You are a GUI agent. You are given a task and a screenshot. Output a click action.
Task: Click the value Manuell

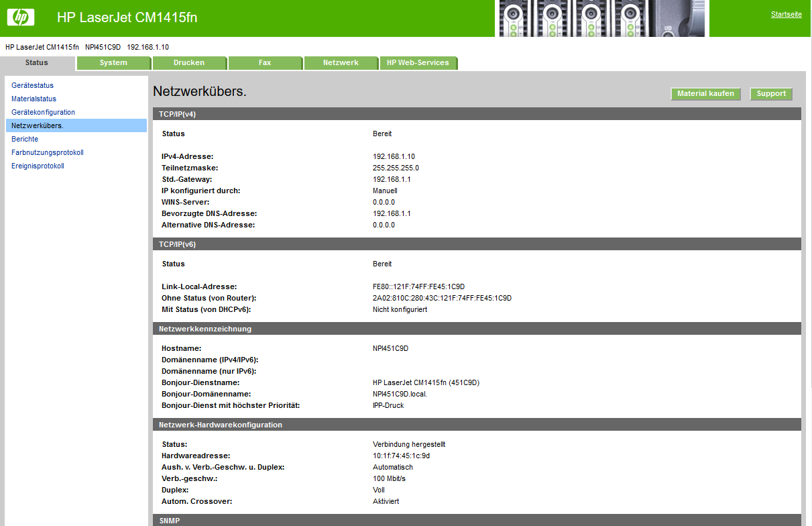385,191
